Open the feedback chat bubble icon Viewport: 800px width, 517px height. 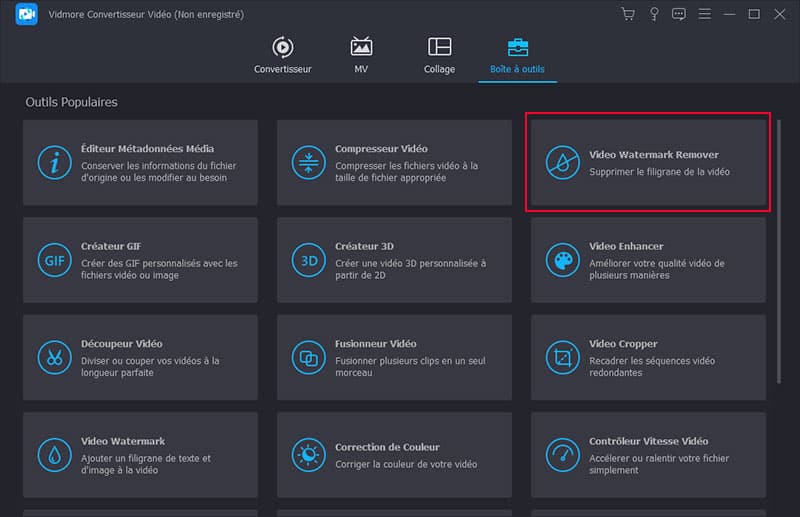(x=679, y=14)
